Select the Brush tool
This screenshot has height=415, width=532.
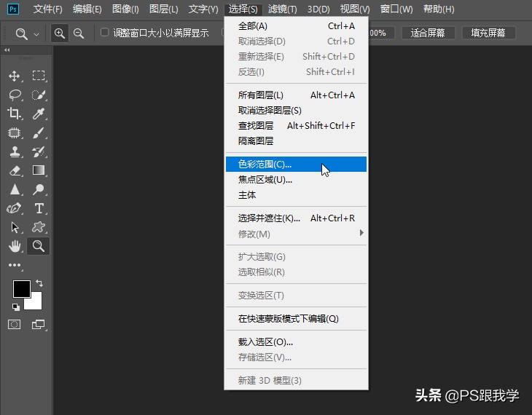tap(39, 133)
